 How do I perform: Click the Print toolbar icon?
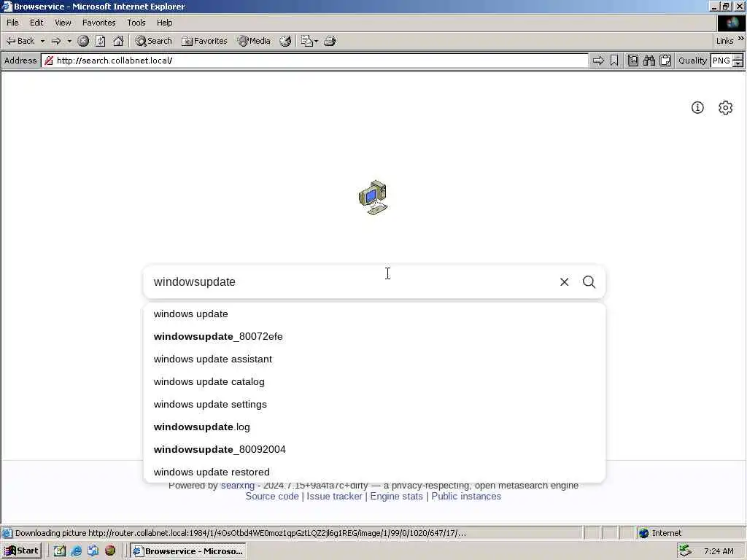pos(330,41)
